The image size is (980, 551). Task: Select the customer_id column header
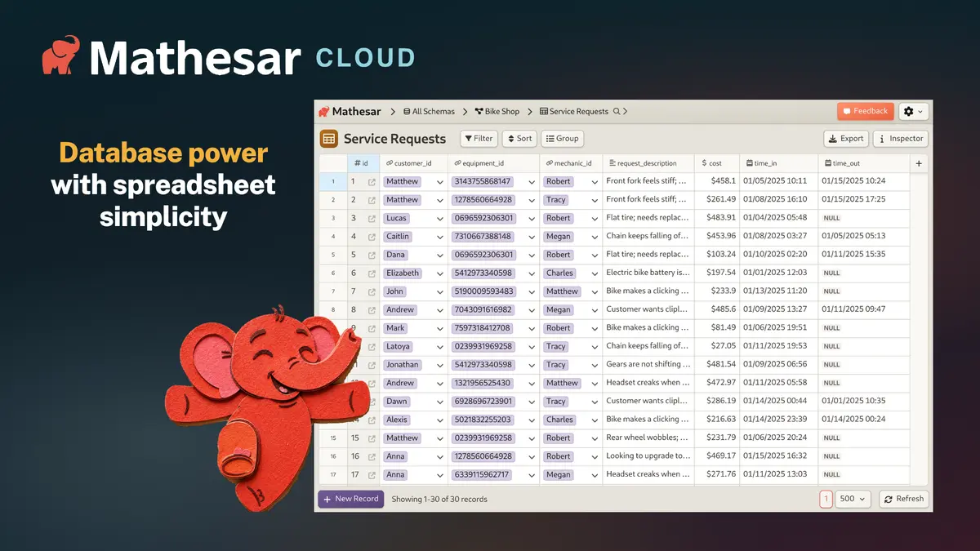(x=413, y=163)
